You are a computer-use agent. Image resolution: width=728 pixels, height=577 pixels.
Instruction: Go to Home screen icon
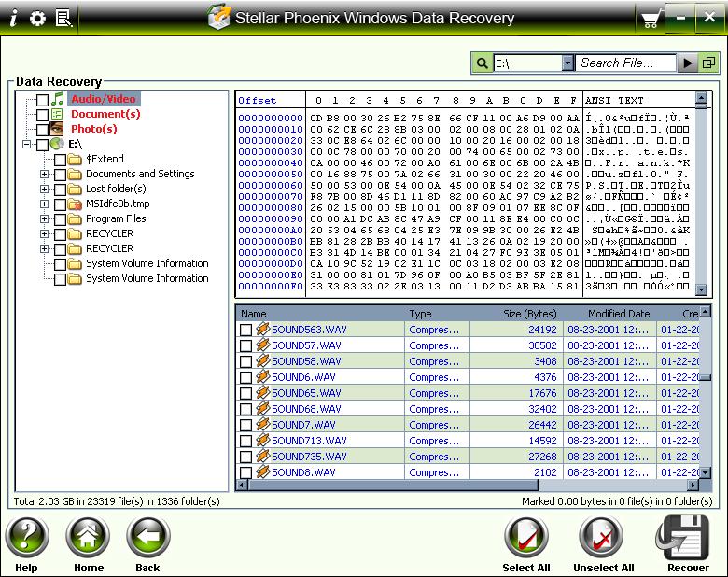coord(89,538)
